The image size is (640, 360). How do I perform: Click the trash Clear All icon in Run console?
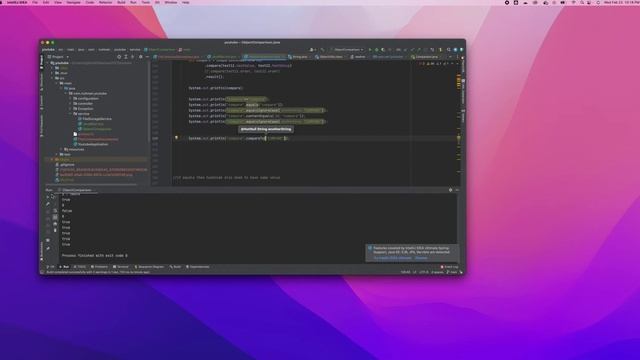pos(55,231)
